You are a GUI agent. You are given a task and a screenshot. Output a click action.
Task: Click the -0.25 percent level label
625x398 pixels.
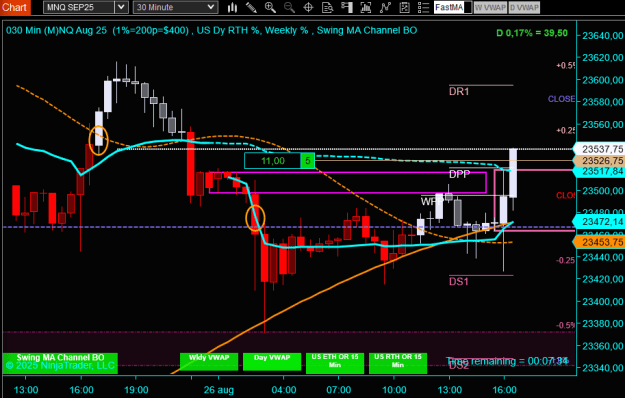(x=566, y=260)
